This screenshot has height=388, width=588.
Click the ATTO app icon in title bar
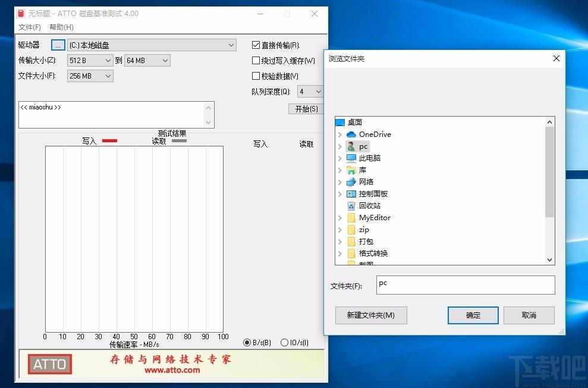pos(21,14)
